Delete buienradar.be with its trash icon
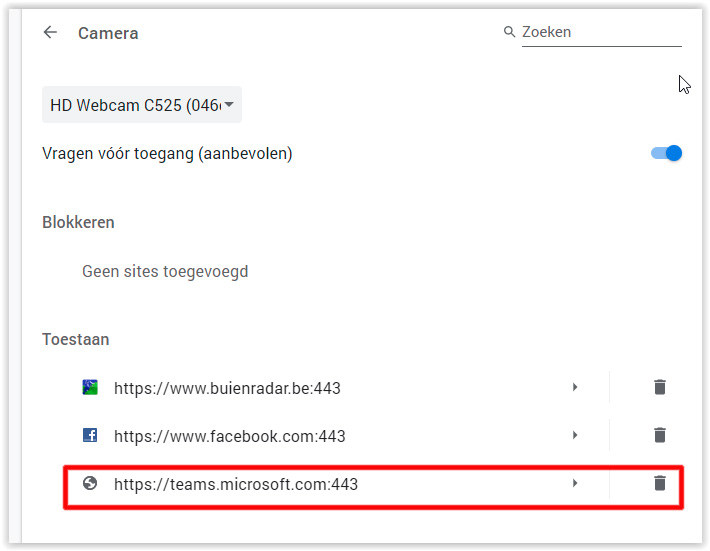The height and width of the screenshot is (551, 710). 659,387
